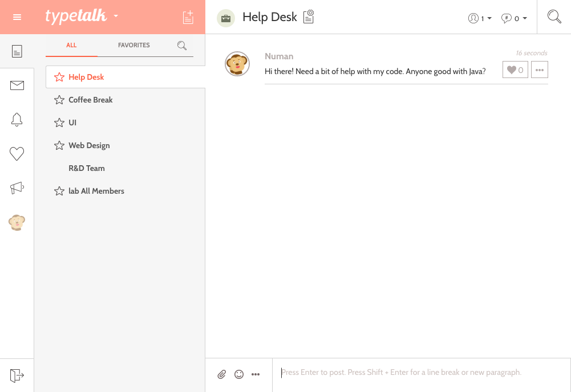Open liked posts heart icon in sidebar

point(17,153)
